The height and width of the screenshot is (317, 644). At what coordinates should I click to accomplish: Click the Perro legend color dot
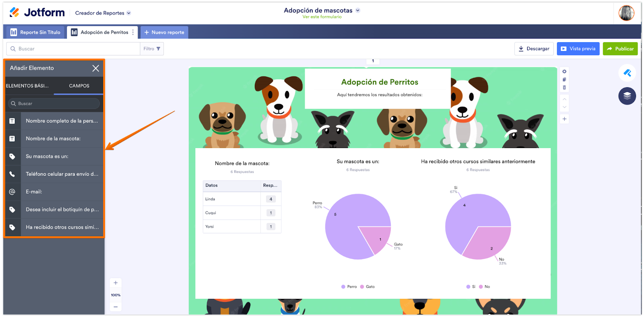343,287
